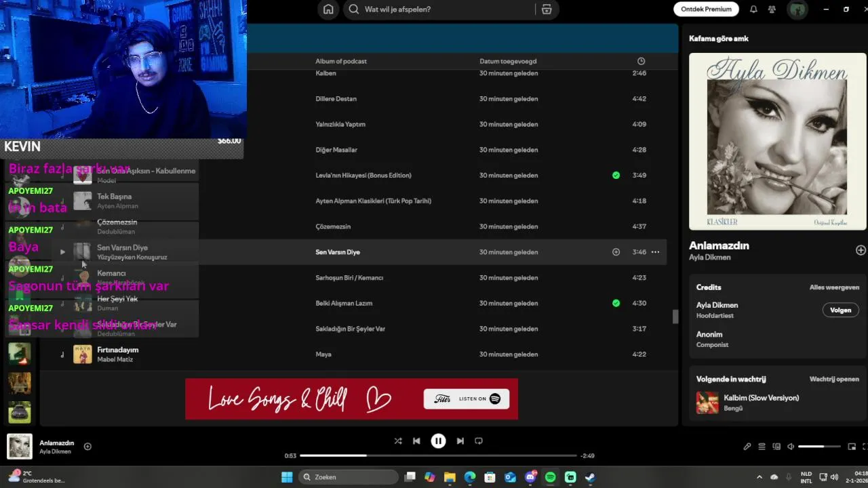Sort by Album of podcast column
Viewport: 868px width, 488px height.
tap(340, 61)
